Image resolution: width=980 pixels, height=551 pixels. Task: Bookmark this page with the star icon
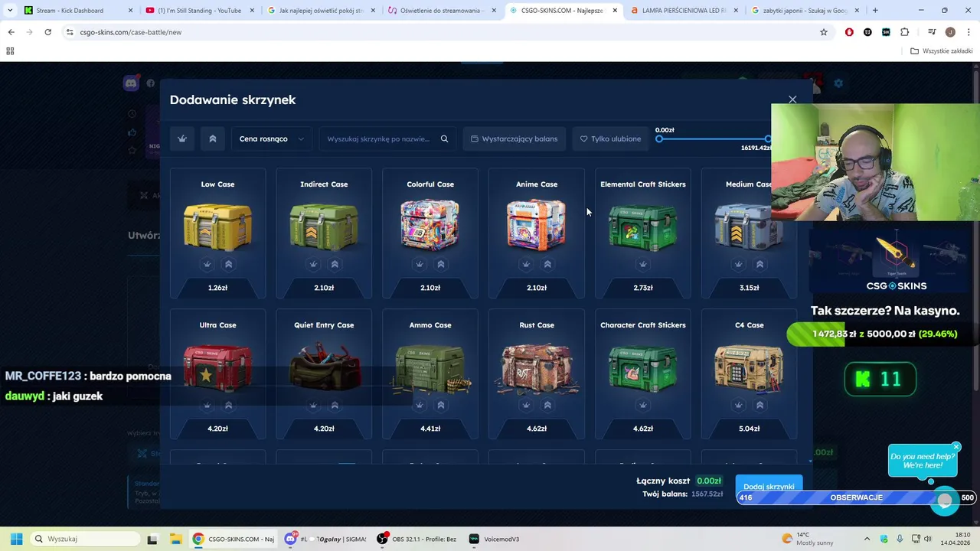[x=824, y=32]
